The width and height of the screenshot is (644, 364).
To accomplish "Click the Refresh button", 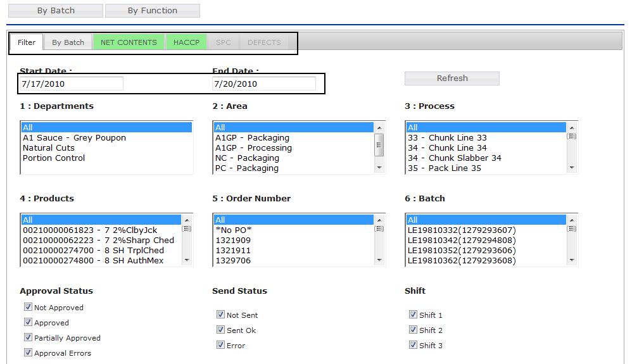I will (x=451, y=78).
